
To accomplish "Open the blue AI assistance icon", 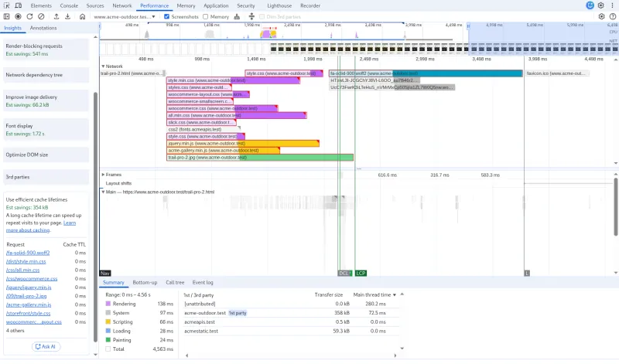I will (x=590, y=5).
